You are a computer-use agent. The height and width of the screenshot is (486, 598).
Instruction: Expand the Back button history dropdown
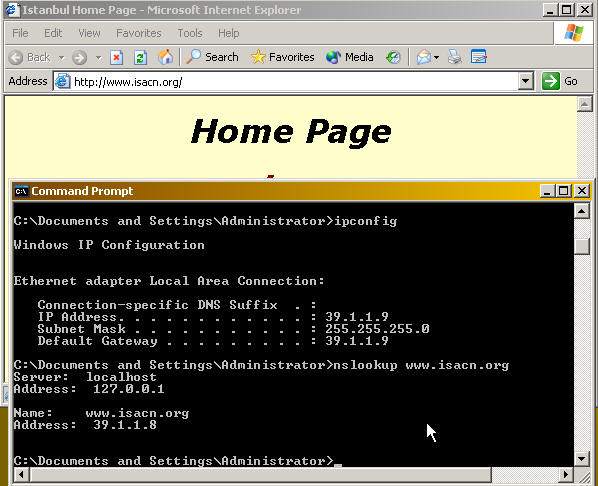[x=61, y=58]
